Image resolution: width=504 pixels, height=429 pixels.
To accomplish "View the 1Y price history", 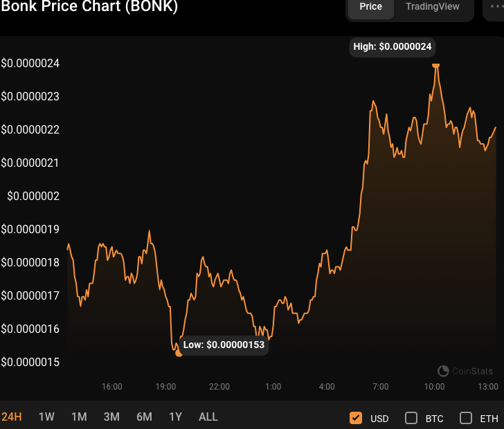I will click(176, 417).
